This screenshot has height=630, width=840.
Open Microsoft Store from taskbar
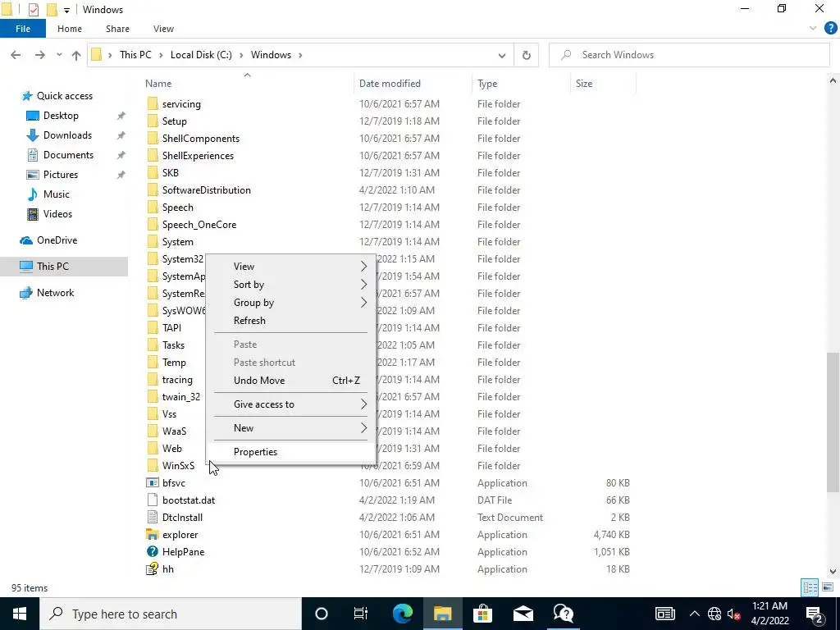482,614
